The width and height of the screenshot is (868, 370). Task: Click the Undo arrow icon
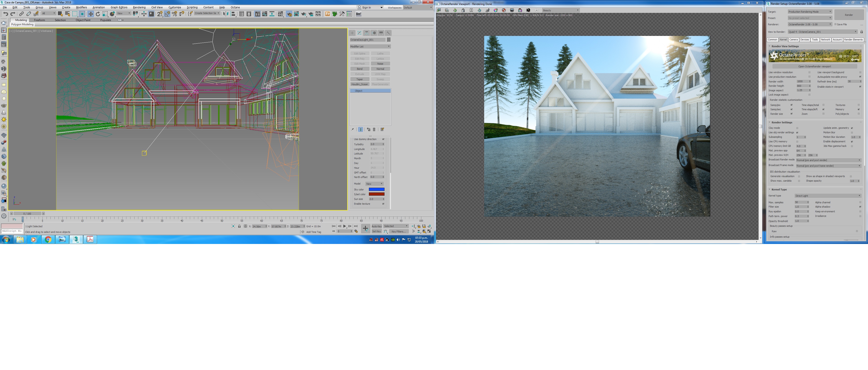tap(5, 14)
